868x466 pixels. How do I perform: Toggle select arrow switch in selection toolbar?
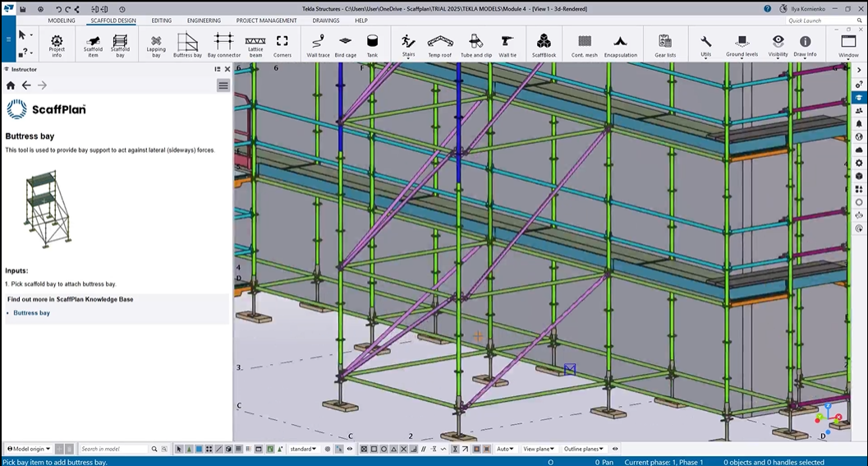click(x=179, y=449)
